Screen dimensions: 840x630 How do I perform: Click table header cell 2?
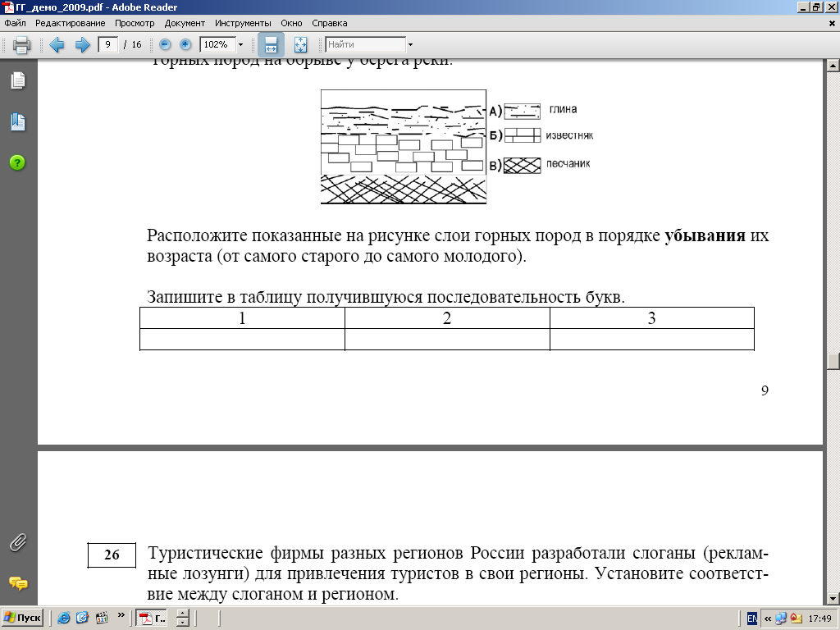pyautogui.click(x=447, y=318)
